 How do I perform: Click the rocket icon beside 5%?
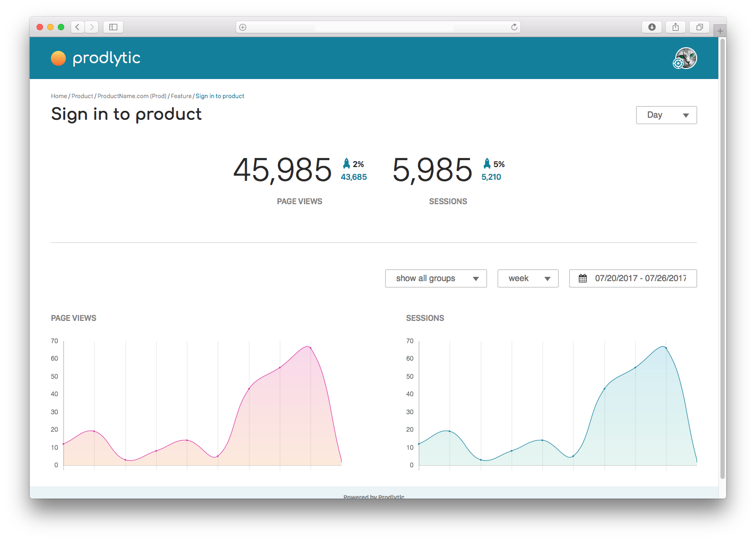coord(486,163)
